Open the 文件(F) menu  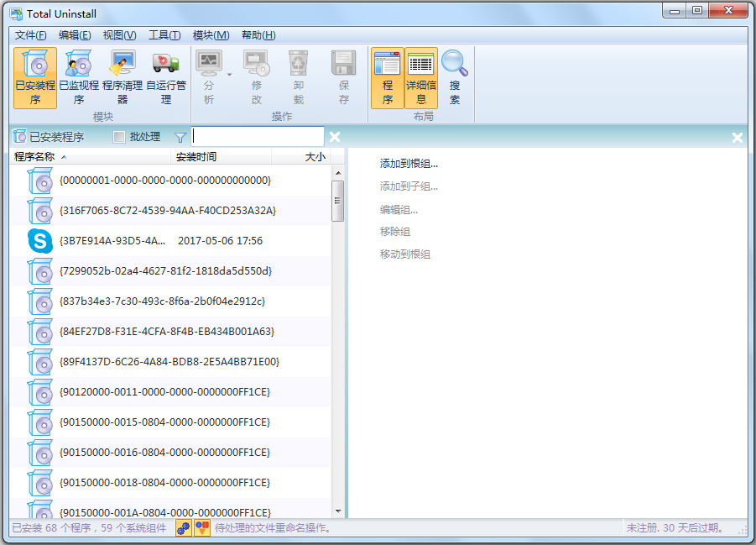point(30,35)
